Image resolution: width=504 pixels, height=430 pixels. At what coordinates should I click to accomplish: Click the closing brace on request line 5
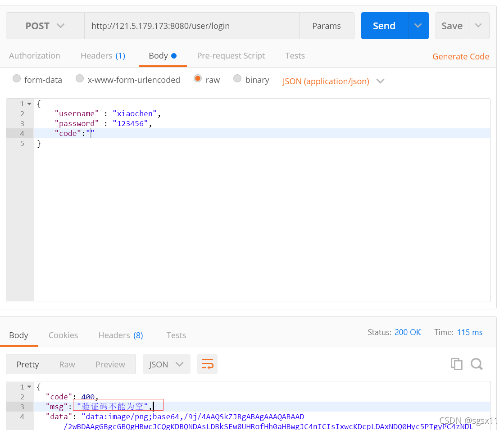pyautogui.click(x=39, y=143)
